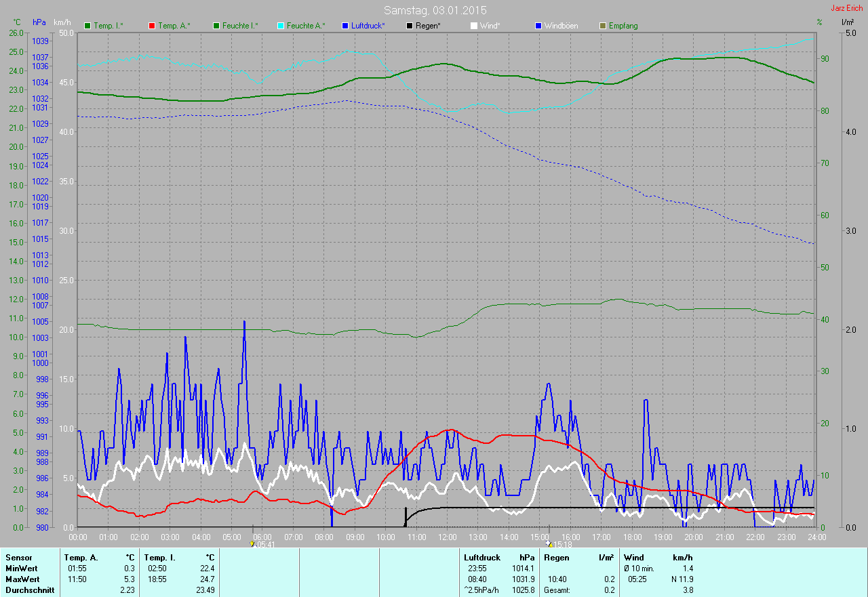This screenshot has height=597, width=868.
Task: Click the Temp. I. dark green legend square
Action: (x=87, y=26)
